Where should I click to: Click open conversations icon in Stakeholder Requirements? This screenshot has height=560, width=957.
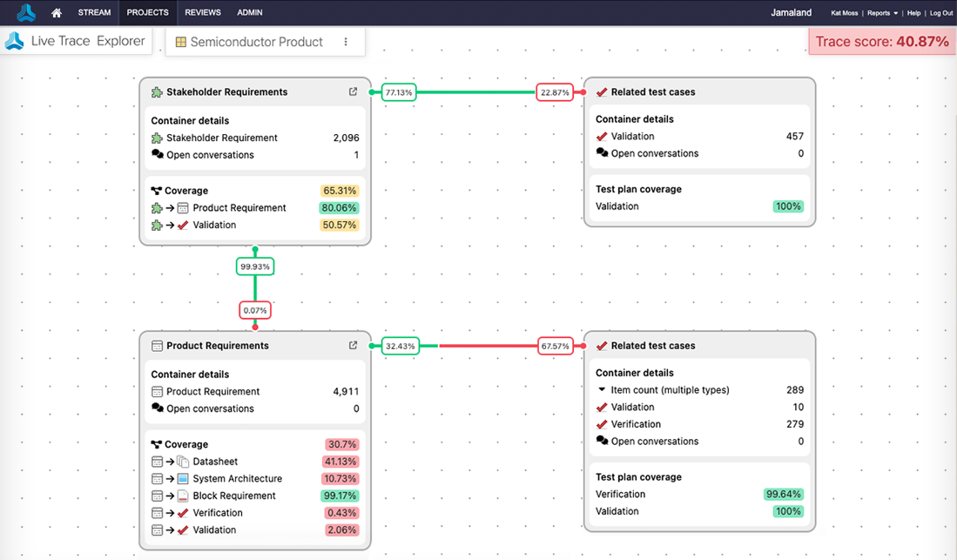158,155
